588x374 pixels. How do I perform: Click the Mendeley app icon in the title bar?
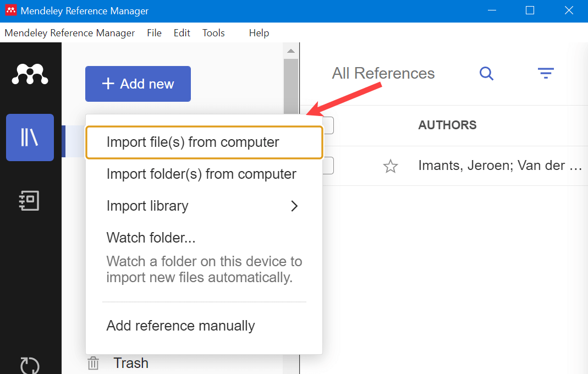coord(10,10)
